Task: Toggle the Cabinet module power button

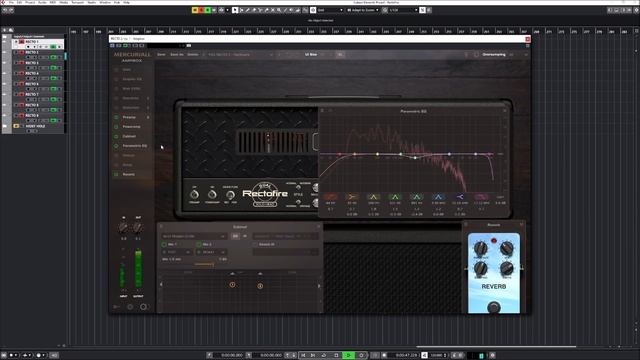Action: [116, 136]
